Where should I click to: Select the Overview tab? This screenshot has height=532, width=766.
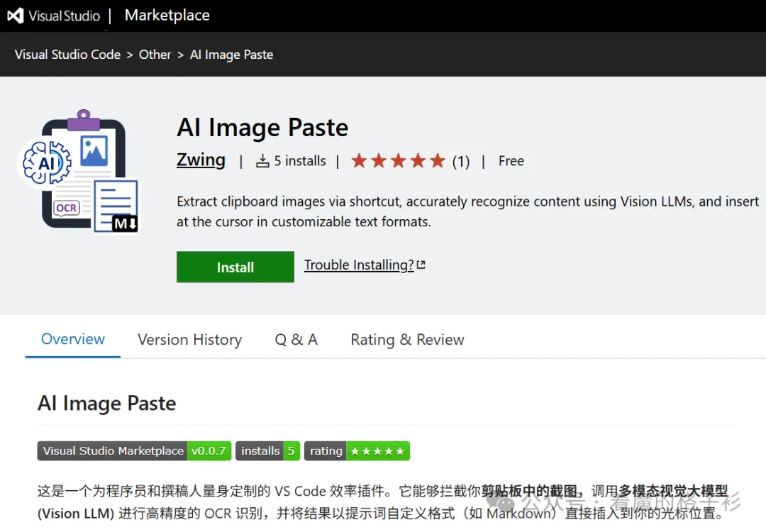coord(73,339)
